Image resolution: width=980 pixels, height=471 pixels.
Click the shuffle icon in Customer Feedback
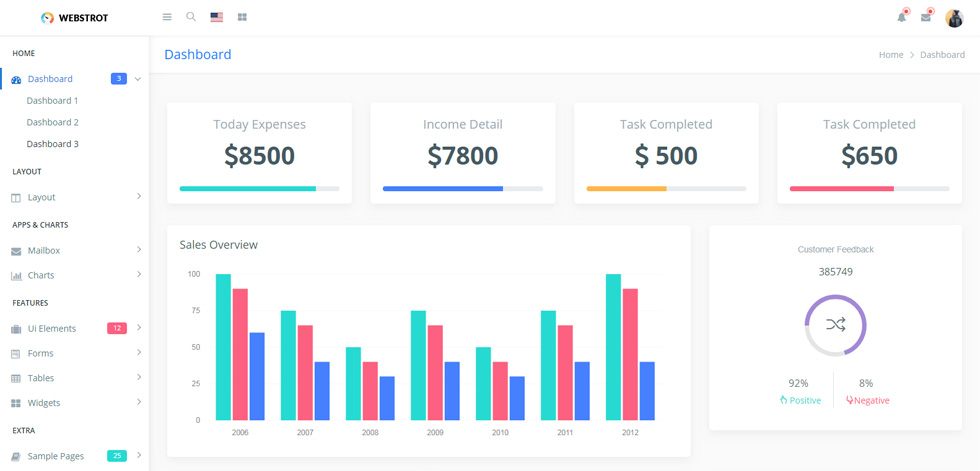[836, 324]
